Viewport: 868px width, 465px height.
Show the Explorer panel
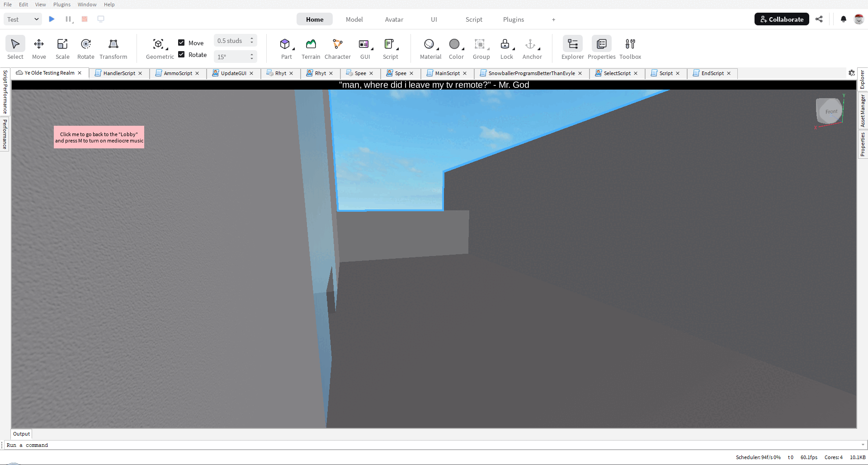click(572, 47)
